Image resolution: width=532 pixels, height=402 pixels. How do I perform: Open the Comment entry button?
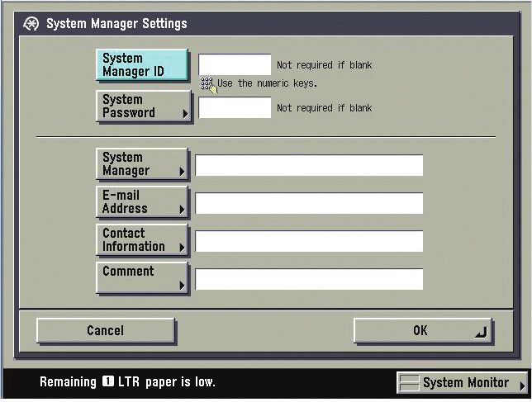click(x=142, y=277)
